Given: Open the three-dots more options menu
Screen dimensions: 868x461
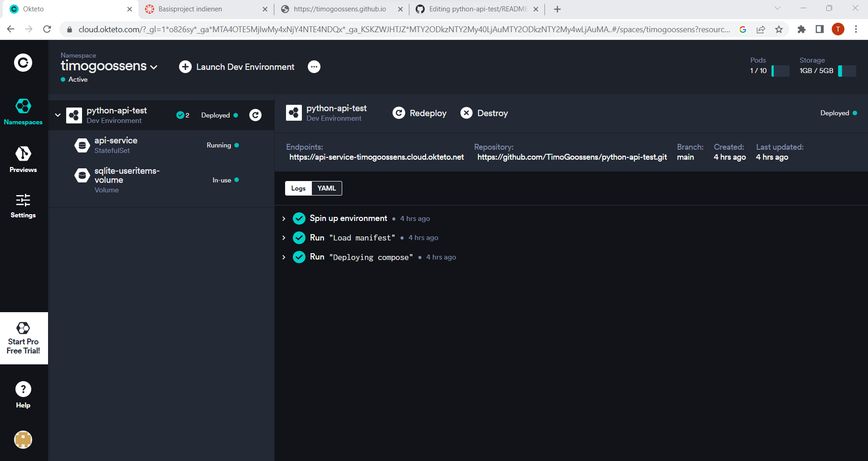Looking at the screenshot, I should pos(314,67).
